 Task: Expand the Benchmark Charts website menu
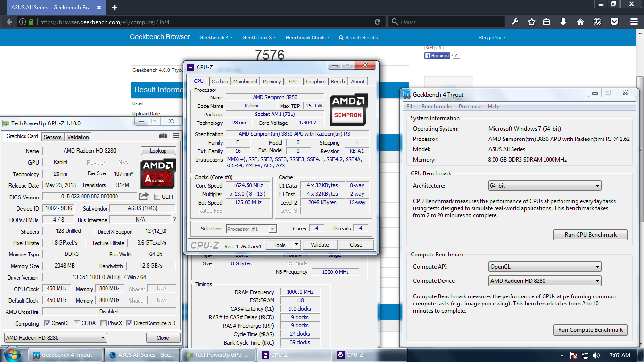point(307,38)
